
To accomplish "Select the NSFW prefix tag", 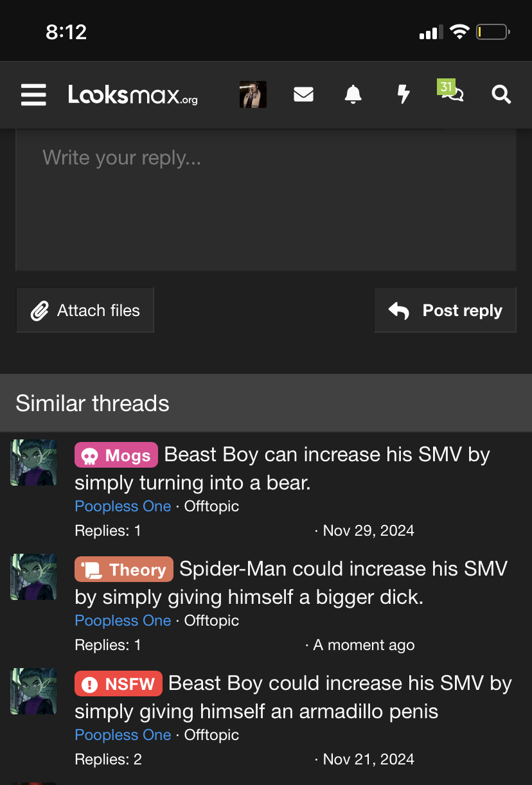I will pyautogui.click(x=119, y=684).
